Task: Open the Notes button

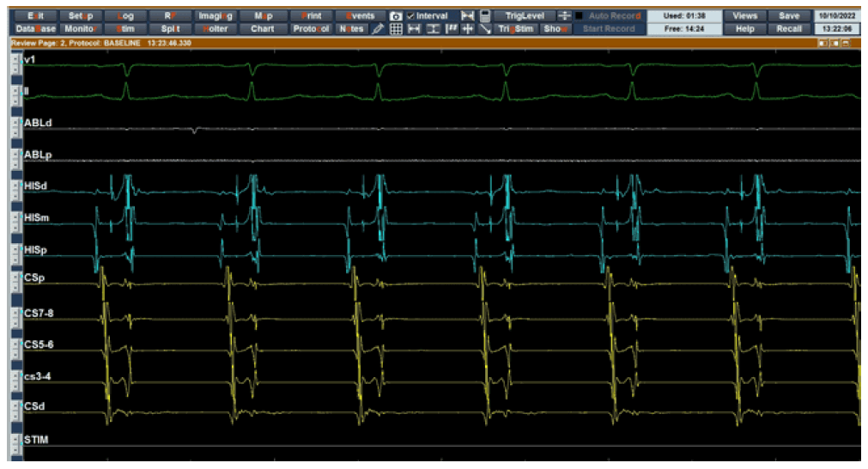Action: click(352, 29)
